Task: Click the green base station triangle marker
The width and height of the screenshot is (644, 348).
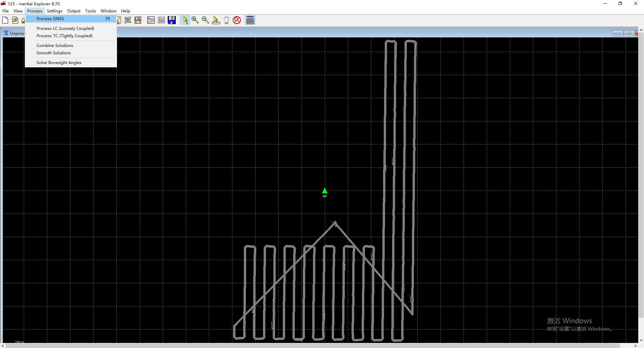Action: click(325, 191)
